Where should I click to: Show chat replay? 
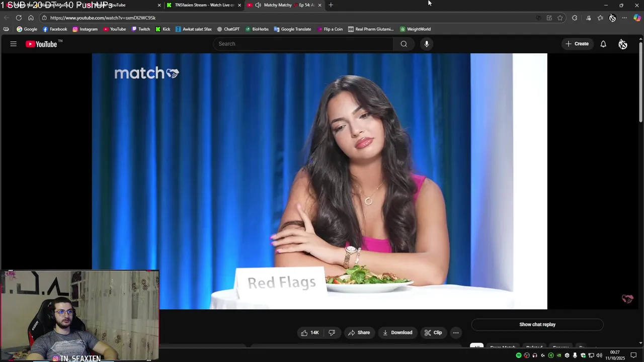(x=537, y=324)
